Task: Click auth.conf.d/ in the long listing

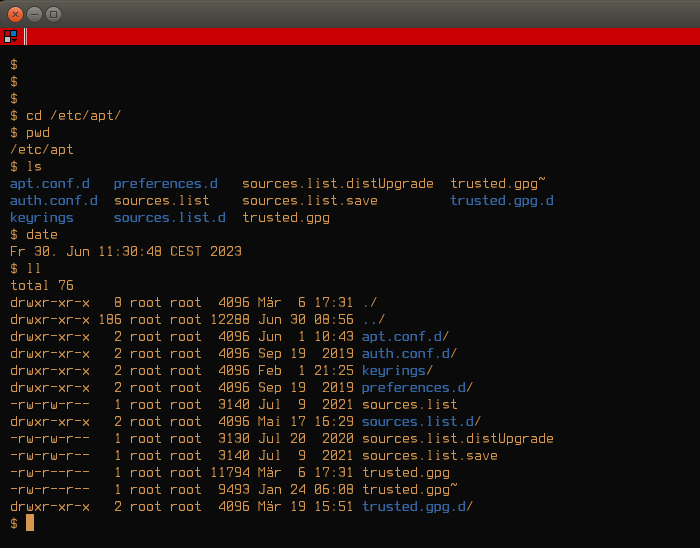Action: [409, 353]
